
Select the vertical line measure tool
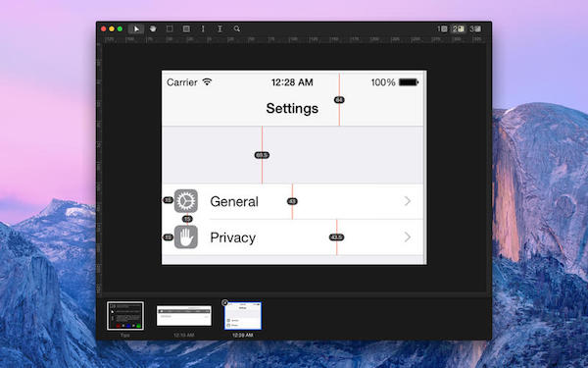tap(203, 28)
